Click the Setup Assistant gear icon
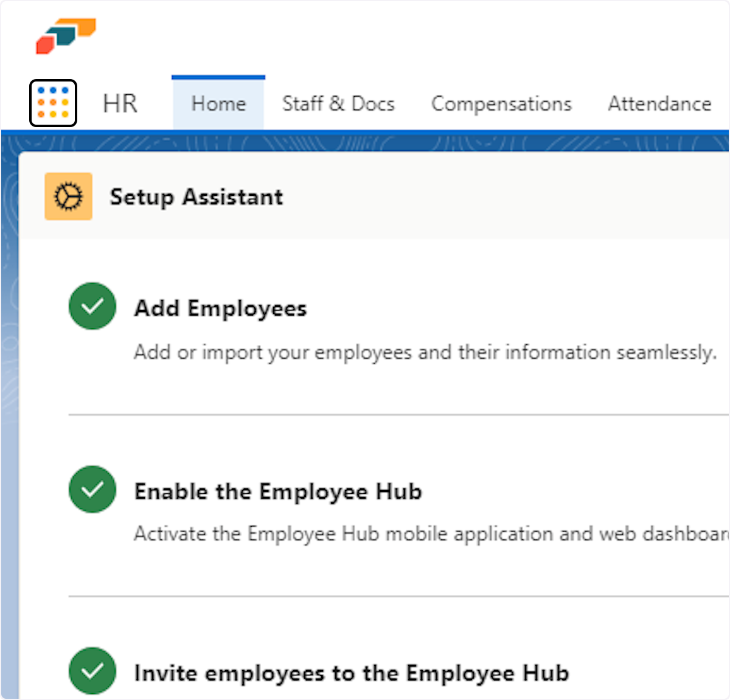This screenshot has height=700, width=730. click(68, 196)
